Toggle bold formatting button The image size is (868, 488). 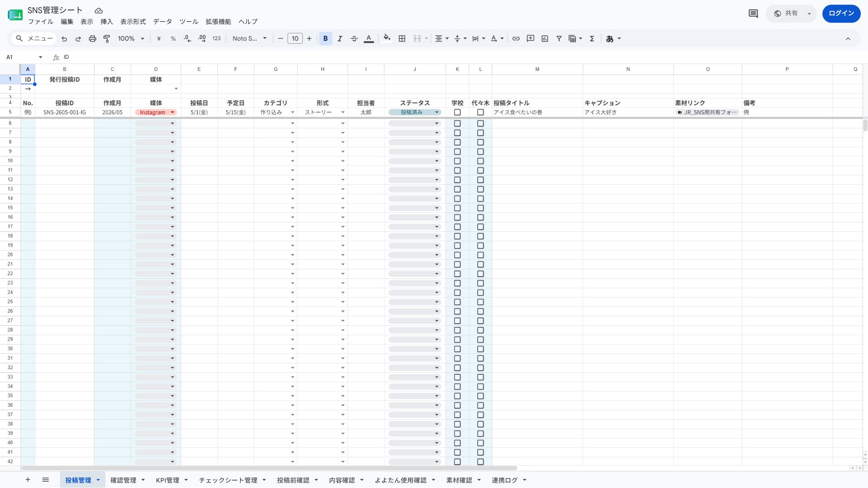325,39
